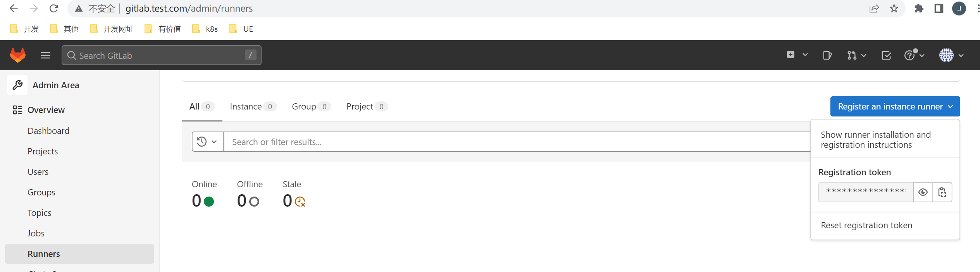Reveal the registration token with eye icon
980x272 pixels.
point(923,192)
